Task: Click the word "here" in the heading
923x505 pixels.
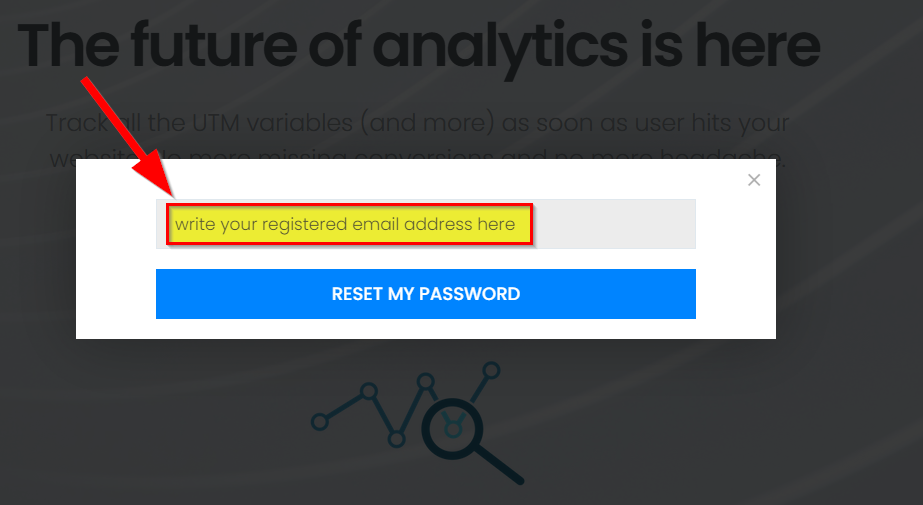Action: click(x=762, y=44)
